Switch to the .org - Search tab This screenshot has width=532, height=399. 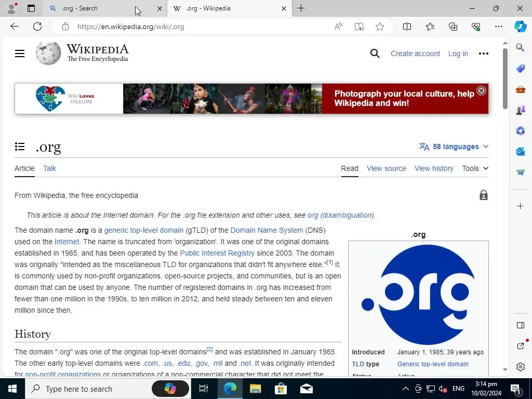(105, 8)
